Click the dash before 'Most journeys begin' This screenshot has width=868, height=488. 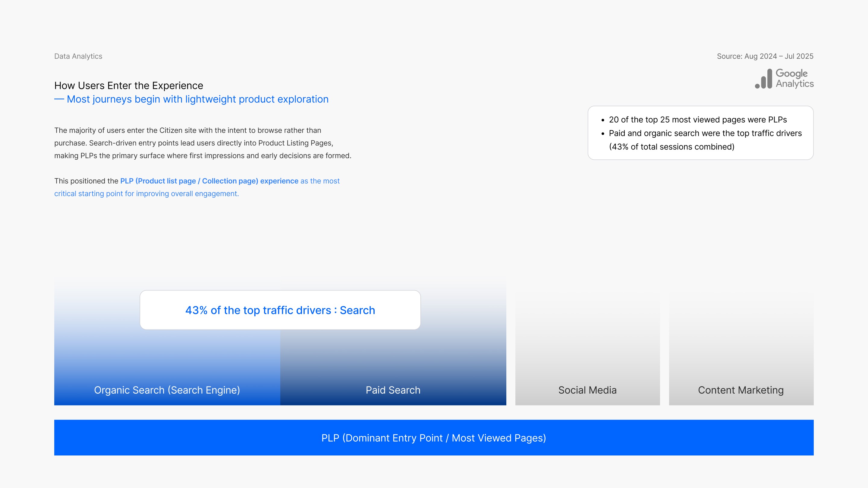pos(59,99)
